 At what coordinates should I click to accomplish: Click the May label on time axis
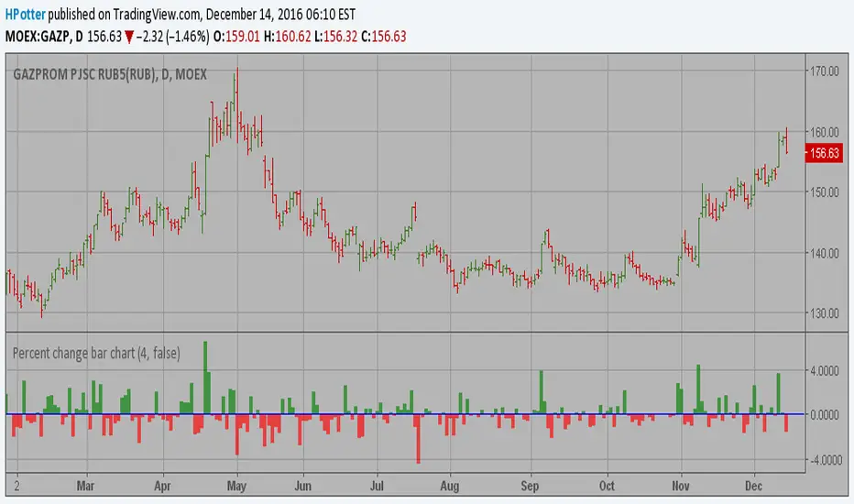(236, 486)
